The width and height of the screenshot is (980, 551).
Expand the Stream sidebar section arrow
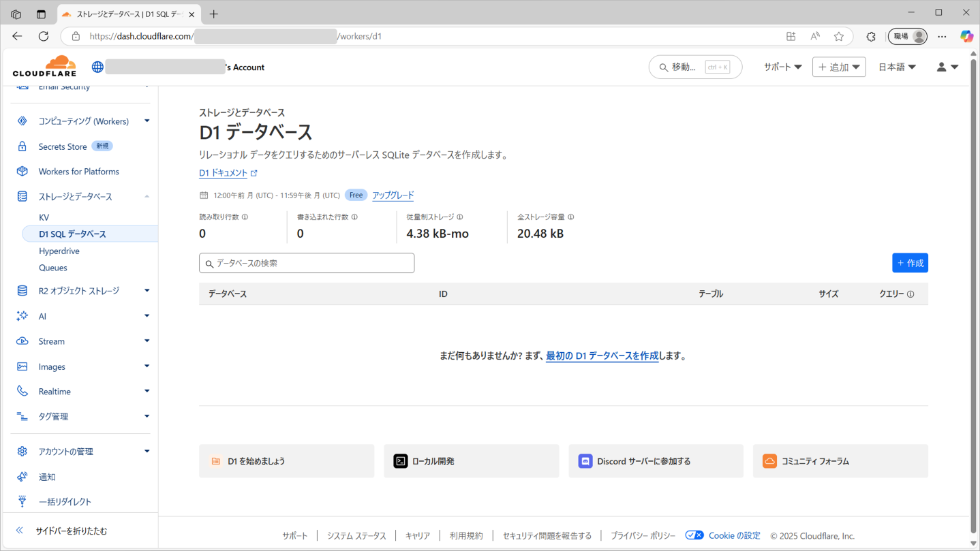click(147, 341)
